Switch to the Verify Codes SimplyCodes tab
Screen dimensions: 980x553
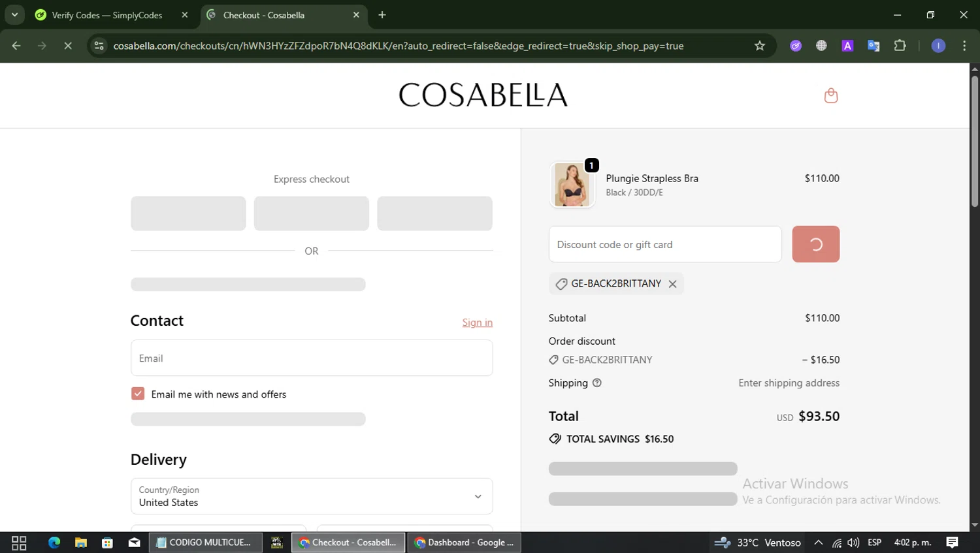coord(106,15)
